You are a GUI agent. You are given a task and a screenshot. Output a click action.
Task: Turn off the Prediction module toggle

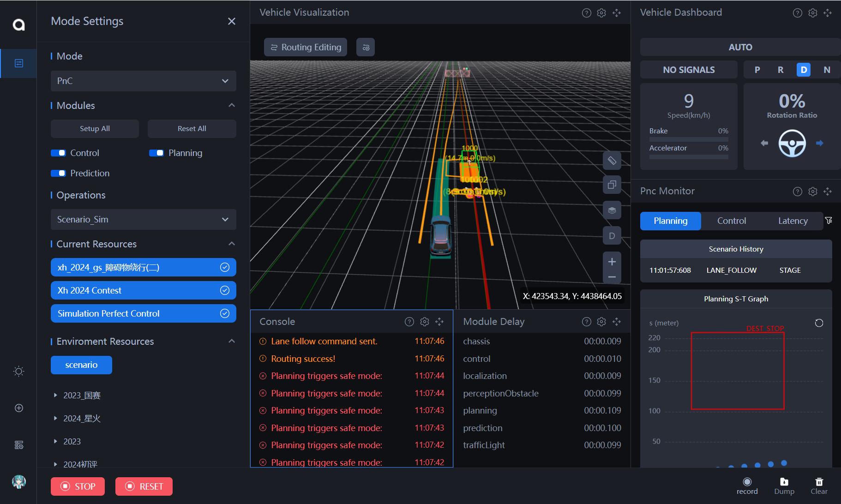[59, 174]
